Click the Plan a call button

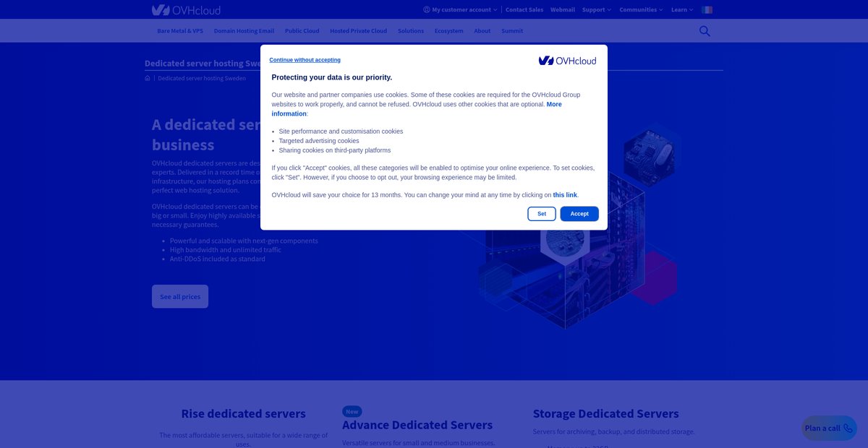pyautogui.click(x=829, y=428)
